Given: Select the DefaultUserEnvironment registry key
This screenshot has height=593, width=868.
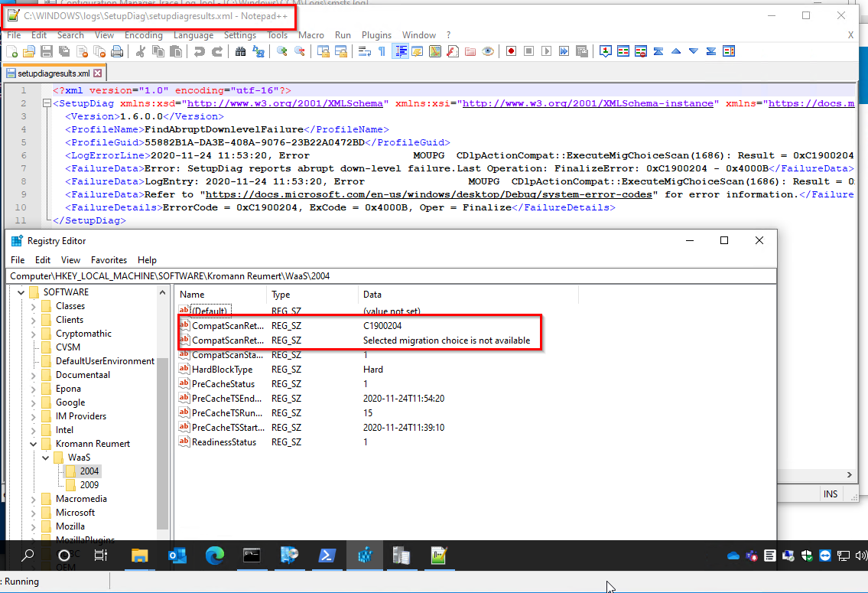Looking at the screenshot, I should click(106, 361).
